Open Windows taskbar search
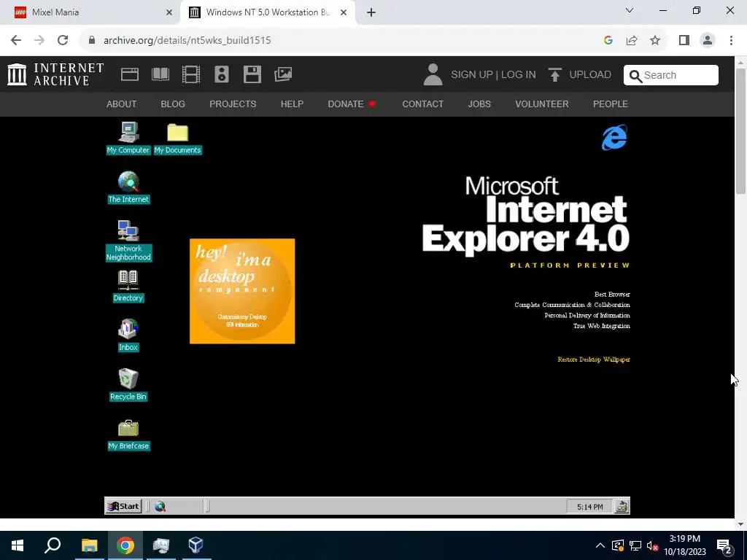This screenshot has height=560, width=747. [53, 545]
